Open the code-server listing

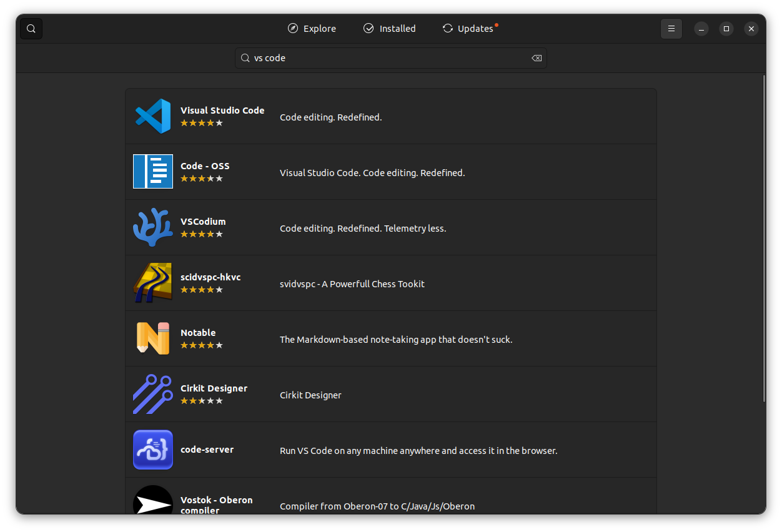coord(391,450)
